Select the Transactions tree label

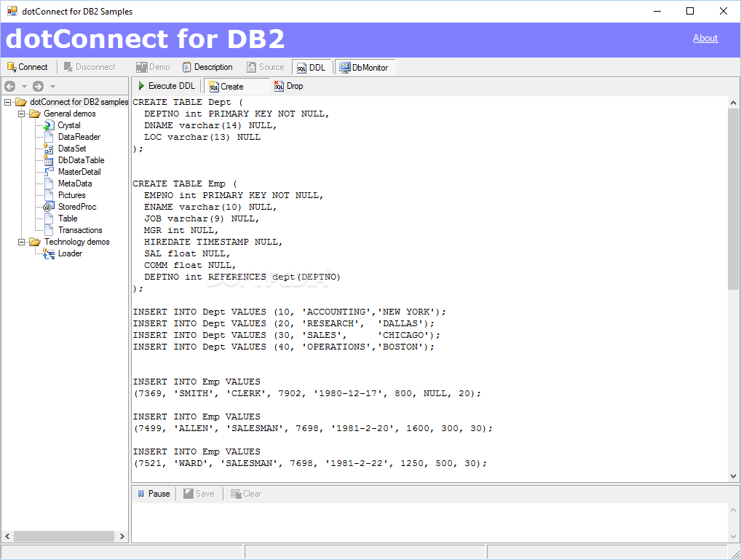click(80, 230)
